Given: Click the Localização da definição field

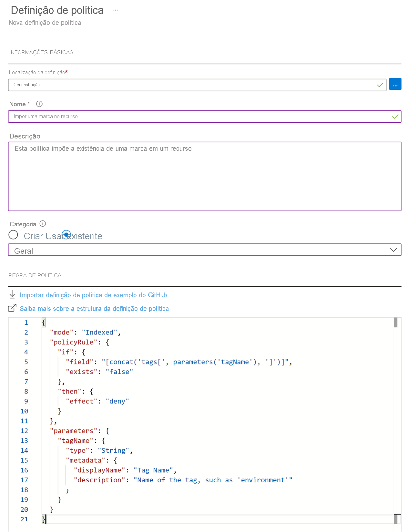Looking at the screenshot, I should 197,85.
